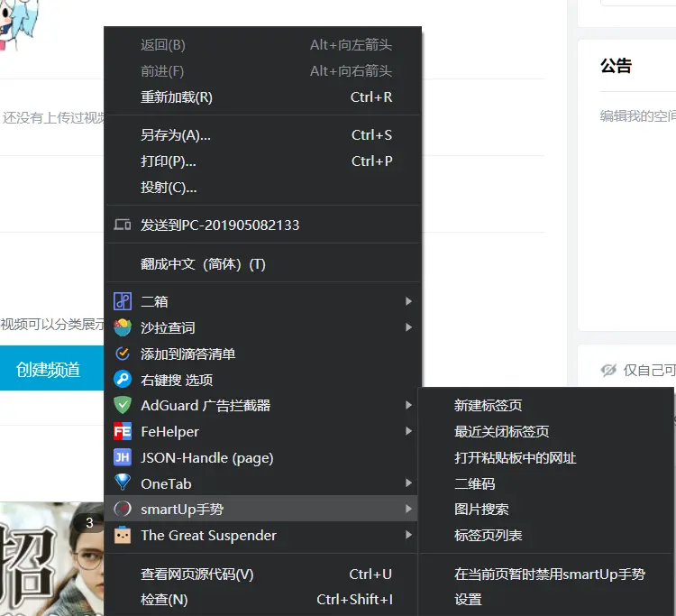Click the Ctrl+Shift+I shortcut label
Screen dimensions: 676x616
pos(355,599)
